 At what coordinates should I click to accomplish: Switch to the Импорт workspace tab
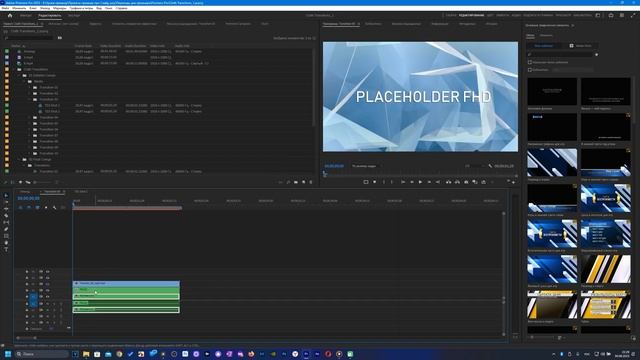(x=26, y=16)
